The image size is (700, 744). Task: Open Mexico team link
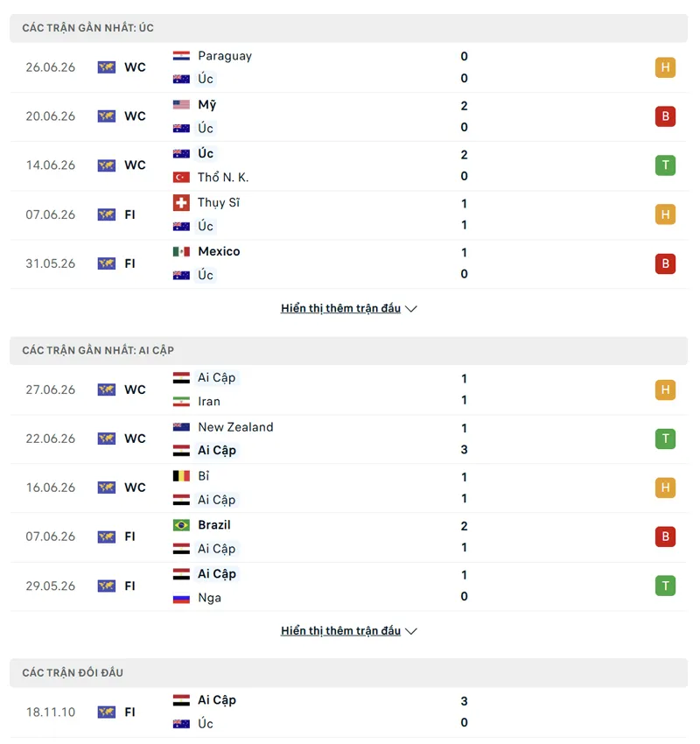pyautogui.click(x=219, y=251)
